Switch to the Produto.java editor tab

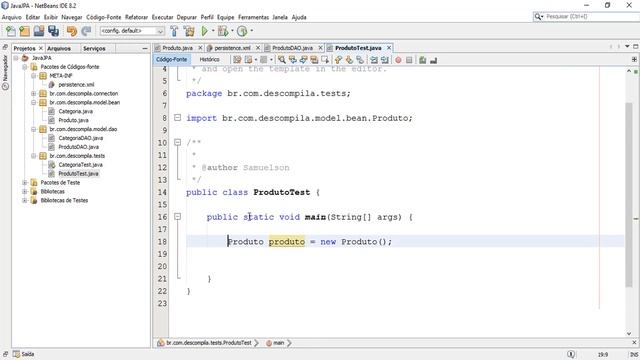pyautogui.click(x=177, y=48)
